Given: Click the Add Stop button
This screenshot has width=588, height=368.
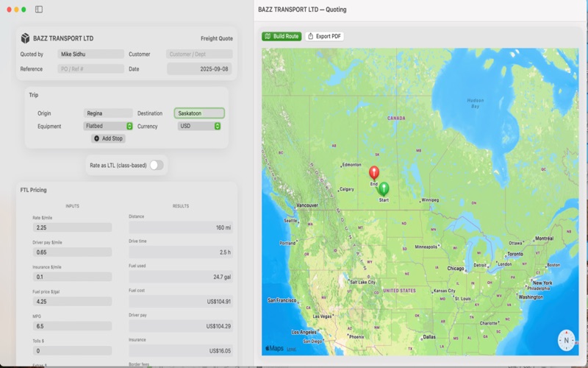Looking at the screenshot, I should pyautogui.click(x=108, y=138).
